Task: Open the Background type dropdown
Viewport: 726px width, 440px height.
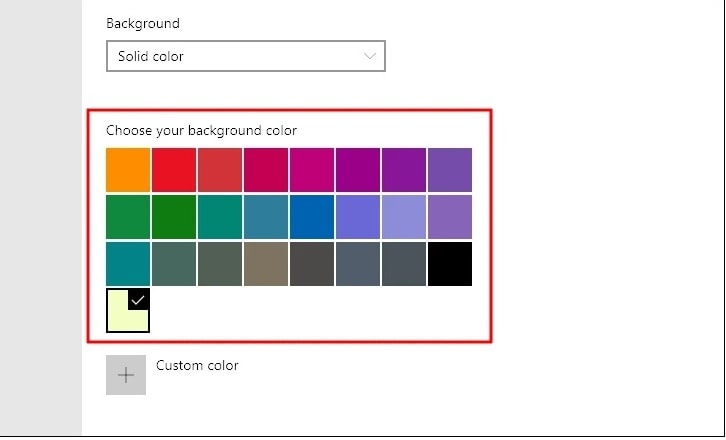Action: pos(245,56)
